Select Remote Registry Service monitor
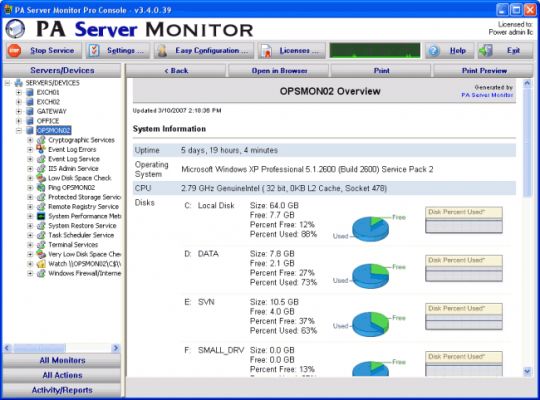 pyautogui.click(x=83, y=207)
